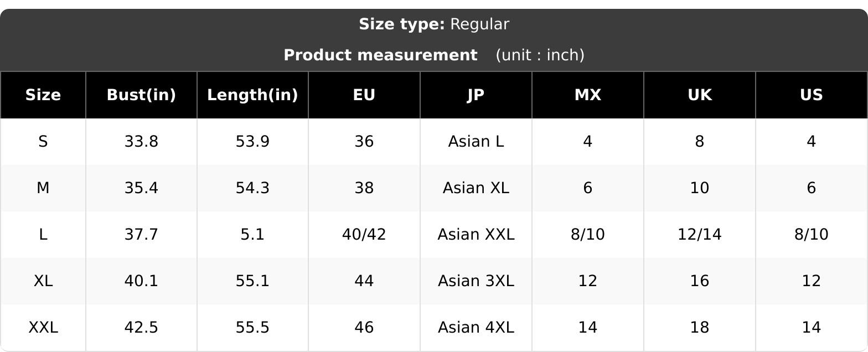The width and height of the screenshot is (868, 352).
Task: Select the EU column header
Action: pos(364,95)
